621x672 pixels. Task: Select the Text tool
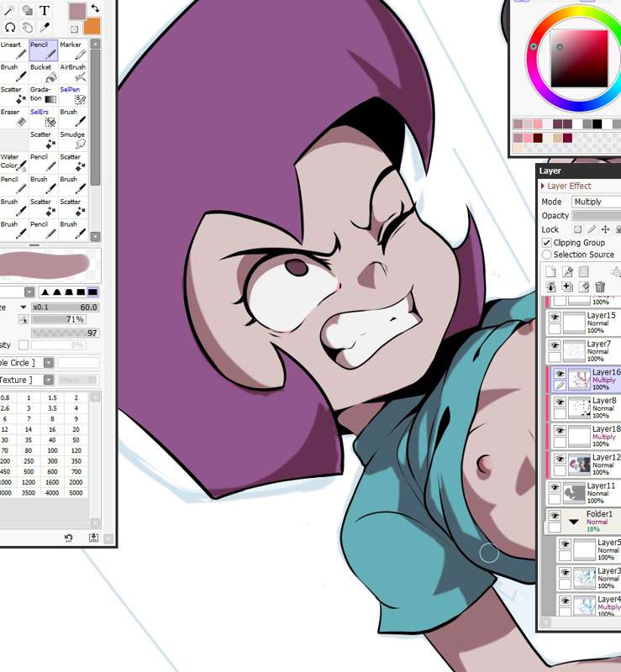[x=45, y=10]
